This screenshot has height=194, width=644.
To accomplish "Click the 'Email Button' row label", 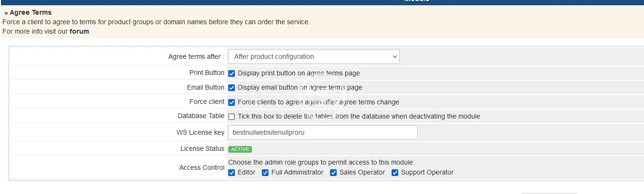I will tap(206, 87).
